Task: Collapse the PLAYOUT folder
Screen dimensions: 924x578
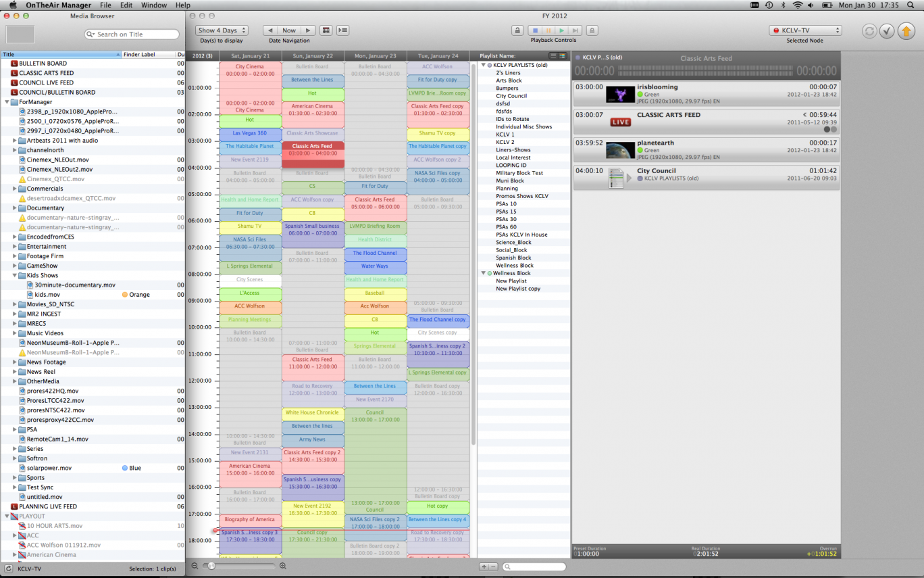Action: point(7,516)
